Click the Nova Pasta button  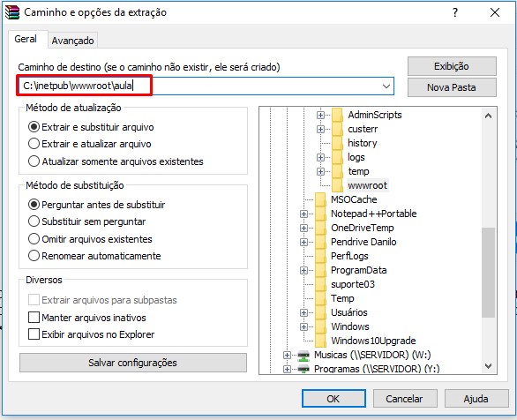(452, 87)
